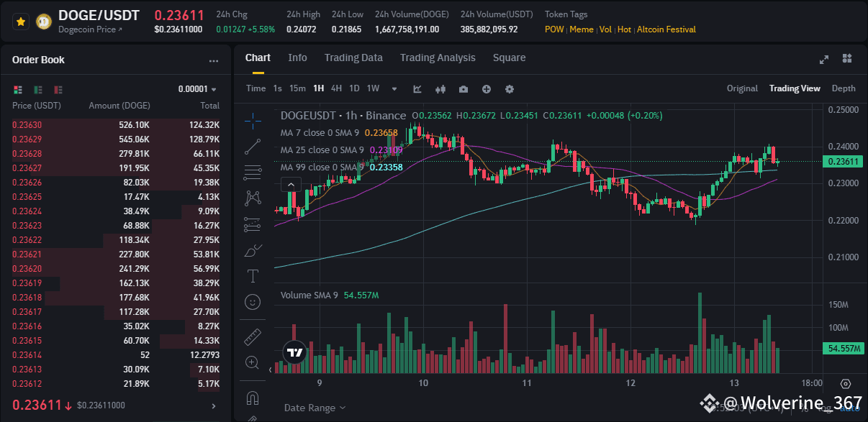Select the ruler measure tool

coord(253,336)
